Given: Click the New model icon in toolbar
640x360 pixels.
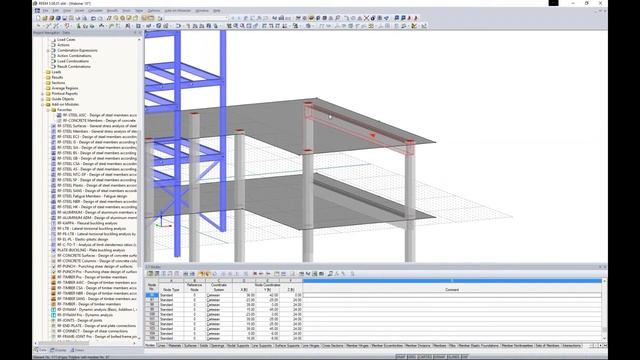Looking at the screenshot, I should [38, 18].
